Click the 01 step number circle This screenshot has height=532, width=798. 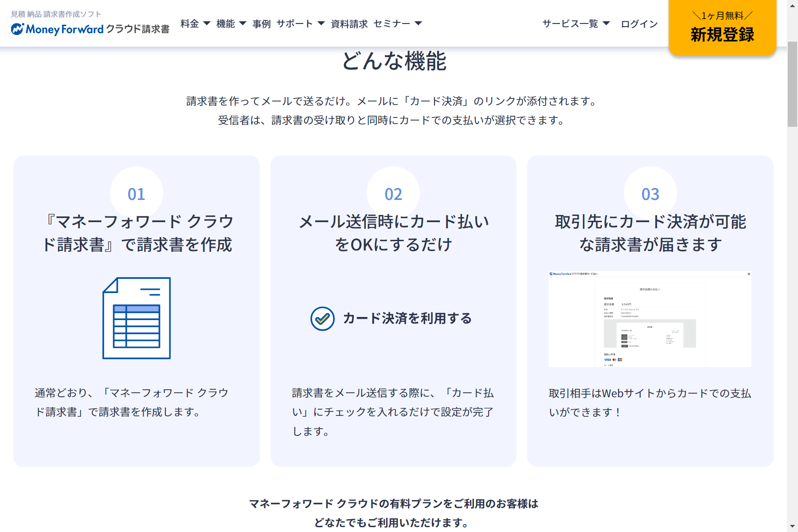[137, 194]
